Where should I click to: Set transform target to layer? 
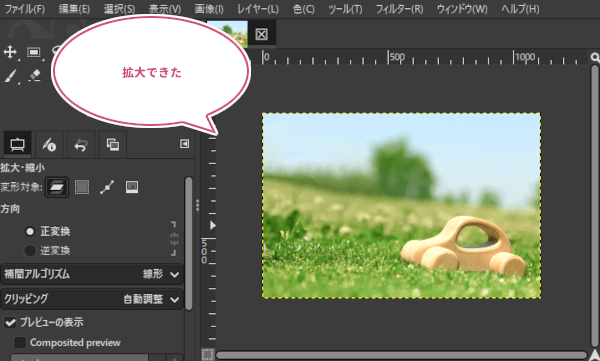pos(57,187)
